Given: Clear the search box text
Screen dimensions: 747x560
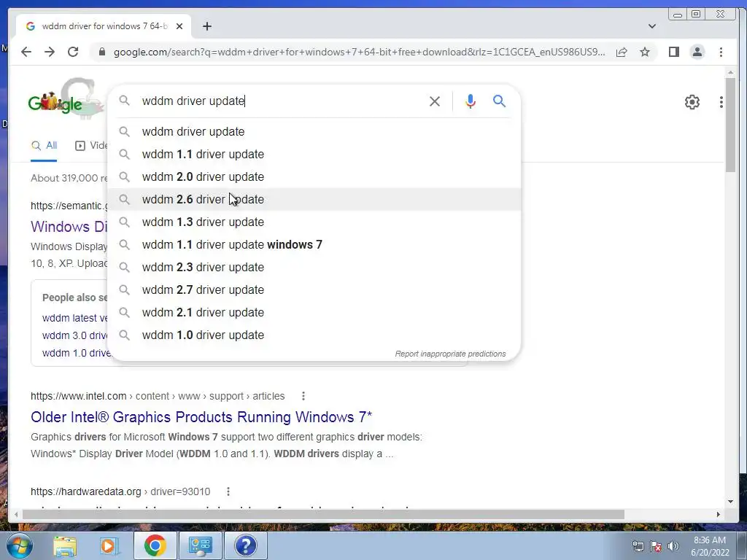Looking at the screenshot, I should coord(435,101).
